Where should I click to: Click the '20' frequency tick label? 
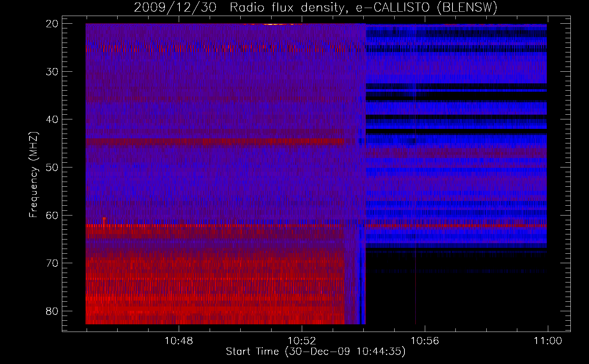pyautogui.click(x=52, y=24)
